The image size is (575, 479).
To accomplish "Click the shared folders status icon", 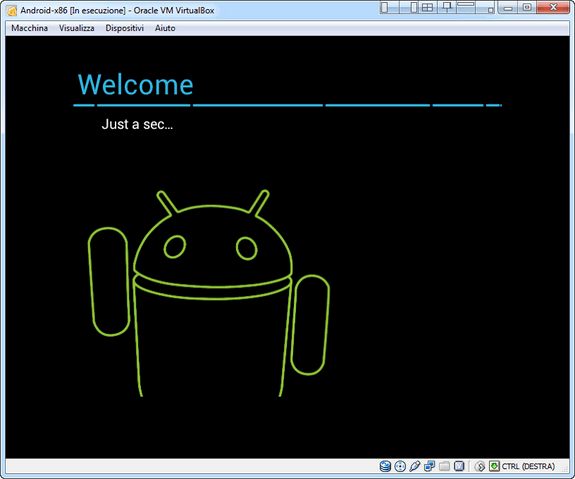I will click(444, 466).
